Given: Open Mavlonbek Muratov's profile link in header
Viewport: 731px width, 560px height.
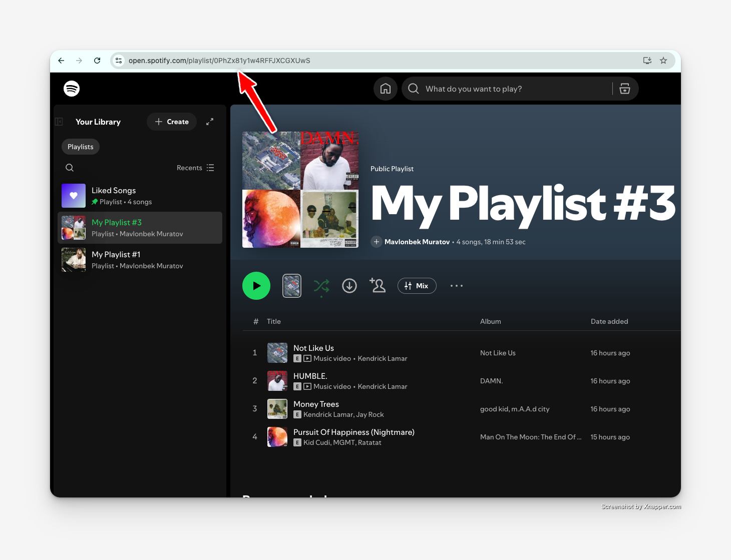Looking at the screenshot, I should pos(417,242).
